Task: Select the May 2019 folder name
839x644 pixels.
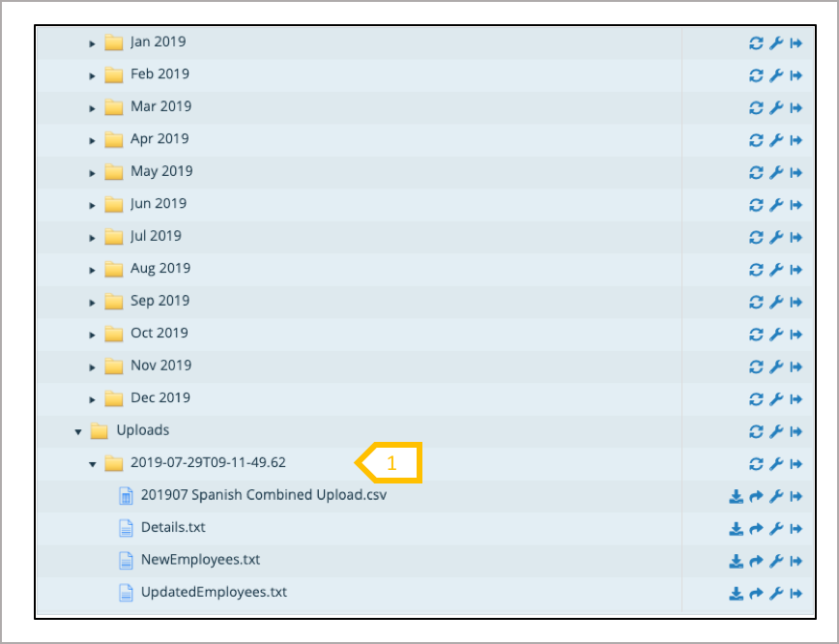Action: [x=161, y=171]
